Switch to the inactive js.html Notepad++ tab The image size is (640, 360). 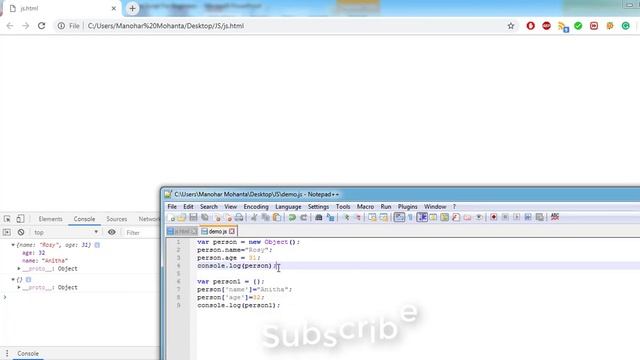pos(182,231)
